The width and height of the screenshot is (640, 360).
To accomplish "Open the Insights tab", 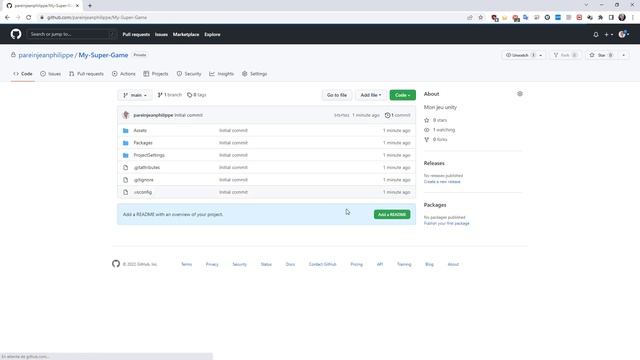I will click(222, 74).
